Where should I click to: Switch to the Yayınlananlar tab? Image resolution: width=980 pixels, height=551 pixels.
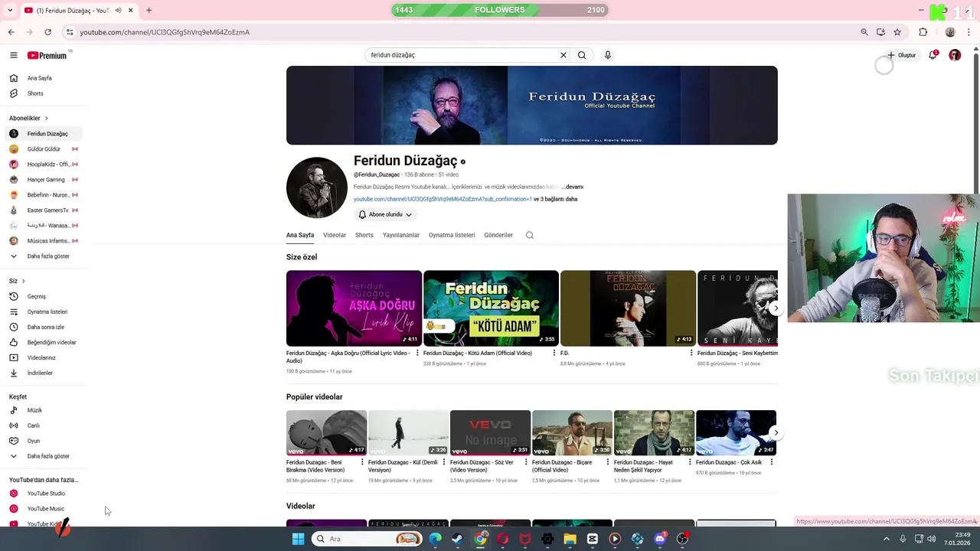[x=401, y=235]
